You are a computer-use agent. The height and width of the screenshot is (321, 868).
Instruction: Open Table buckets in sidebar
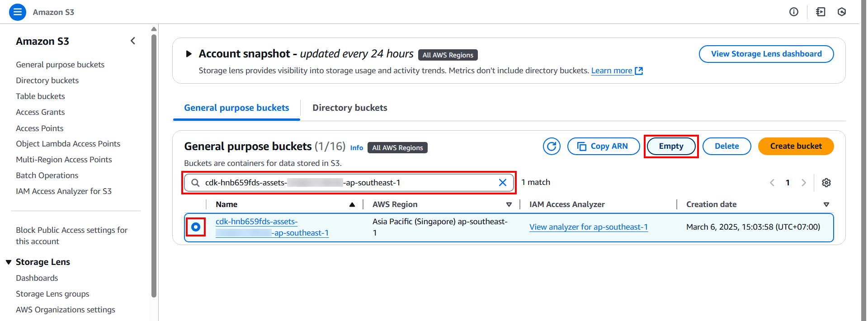click(x=41, y=96)
